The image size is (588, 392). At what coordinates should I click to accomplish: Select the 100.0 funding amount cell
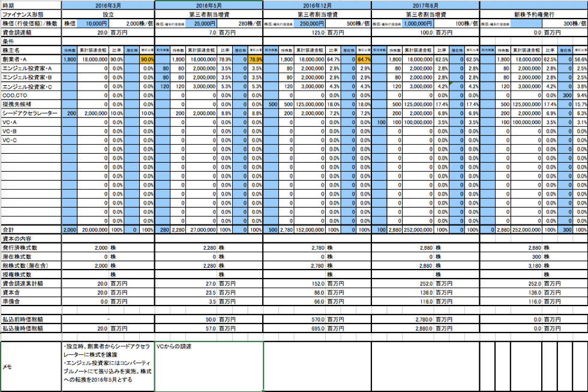pyautogui.click(x=403, y=32)
